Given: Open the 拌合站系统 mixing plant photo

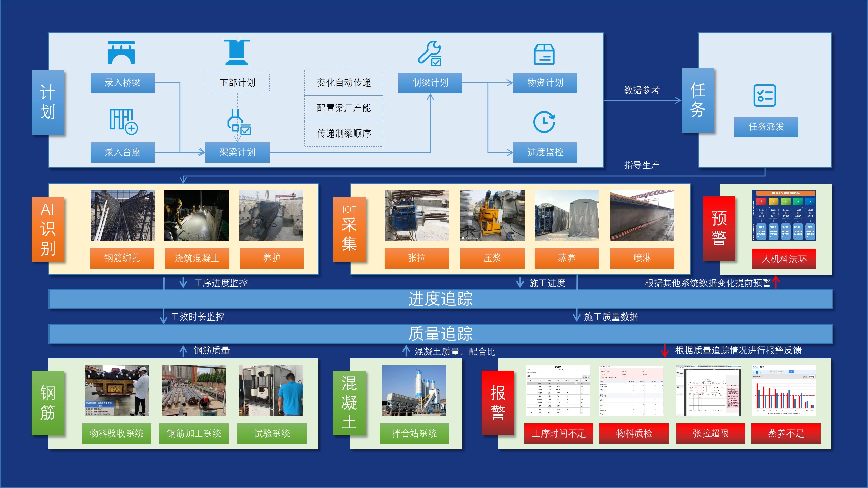Looking at the screenshot, I should pos(414,391).
